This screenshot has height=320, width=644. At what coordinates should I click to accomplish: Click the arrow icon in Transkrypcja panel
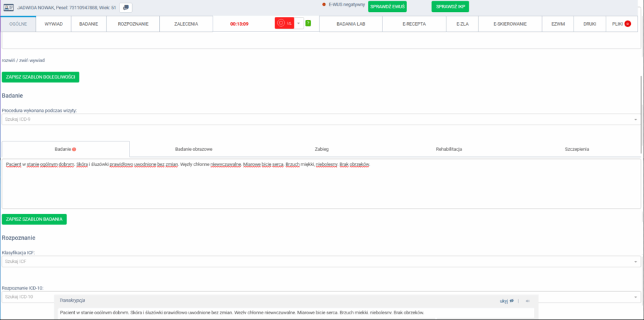[528, 301]
